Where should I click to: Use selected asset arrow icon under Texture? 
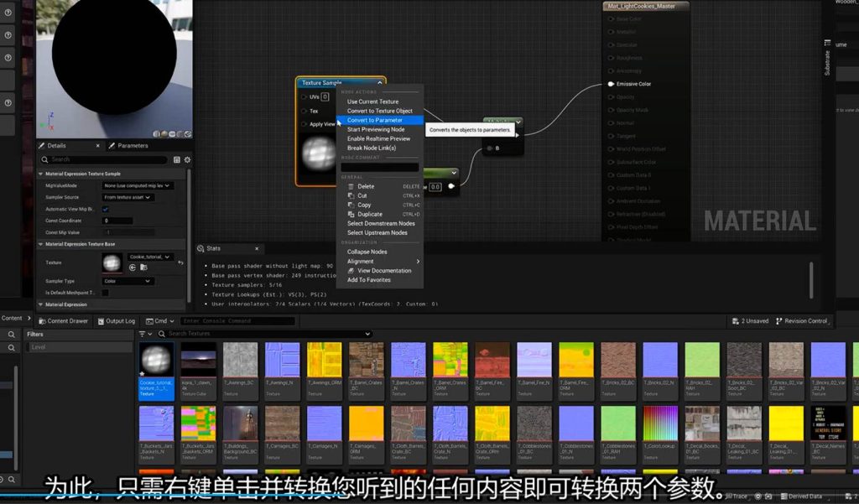[x=132, y=268]
